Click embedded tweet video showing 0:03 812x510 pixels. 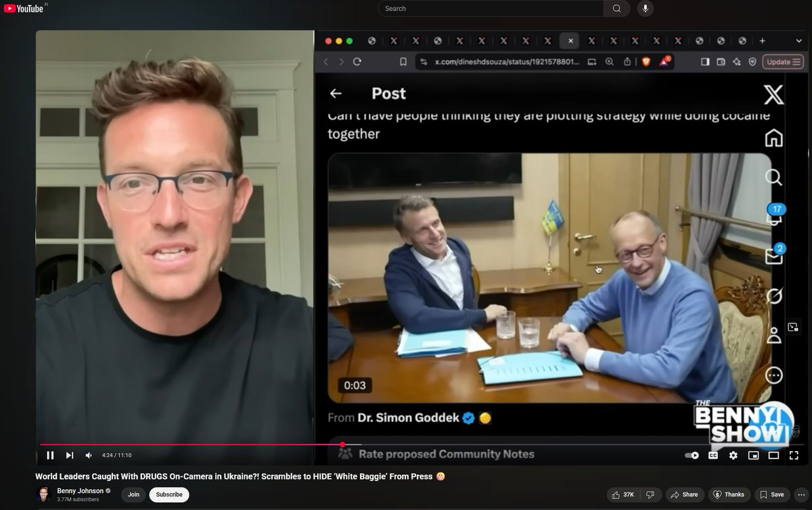(x=549, y=278)
